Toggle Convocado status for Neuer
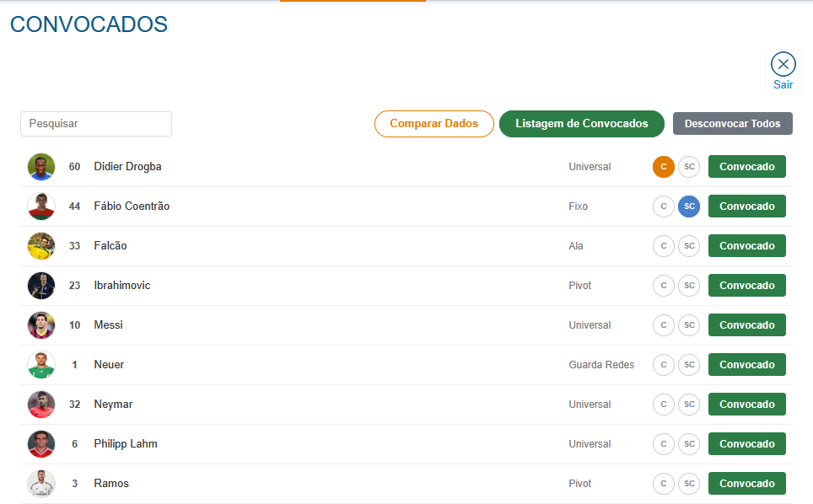 pos(747,365)
